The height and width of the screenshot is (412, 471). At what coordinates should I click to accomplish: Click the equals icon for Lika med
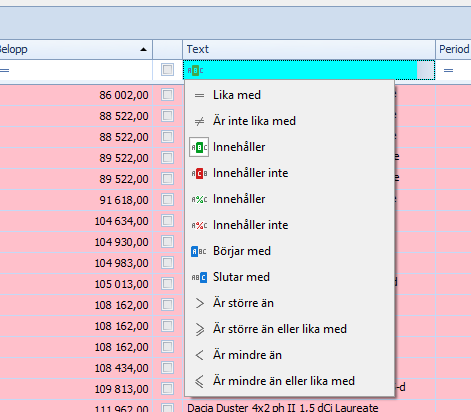coord(199,95)
